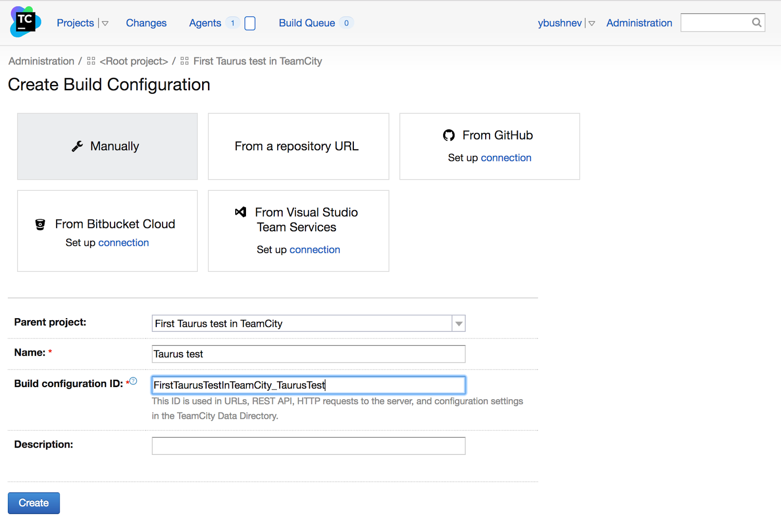Click the Root project grid icon
This screenshot has width=781, height=532.
(x=91, y=61)
